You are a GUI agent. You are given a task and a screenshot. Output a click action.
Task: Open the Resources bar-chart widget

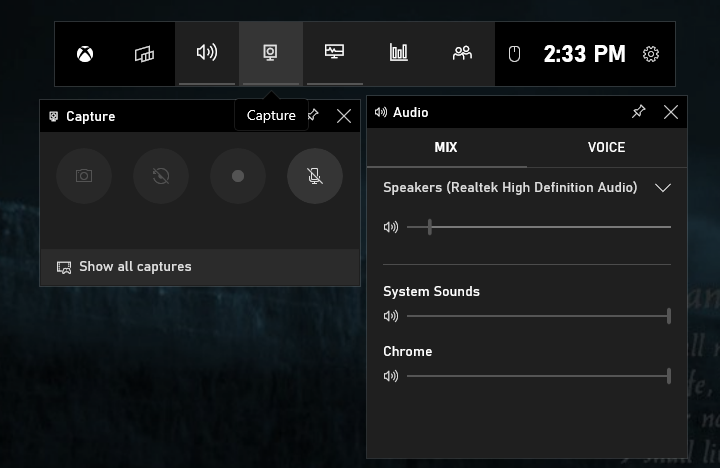[399, 54]
